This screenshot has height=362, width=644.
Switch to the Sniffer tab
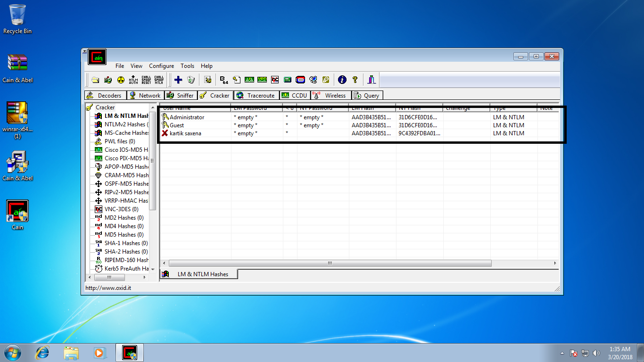coord(180,95)
